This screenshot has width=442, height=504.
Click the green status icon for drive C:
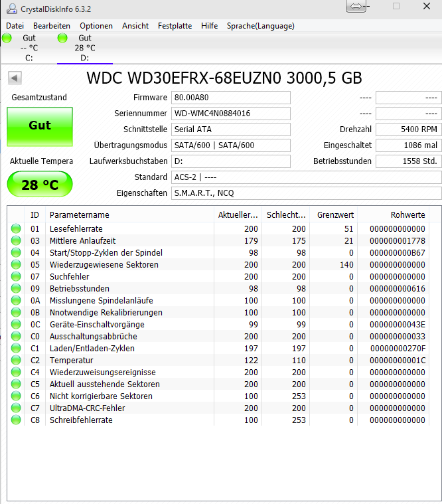[7, 38]
